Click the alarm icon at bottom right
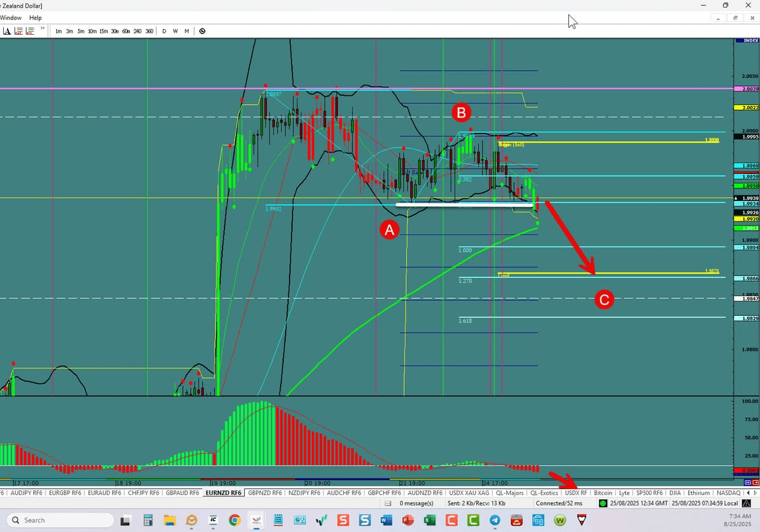Image resolution: width=760 pixels, height=532 pixels. (746, 503)
